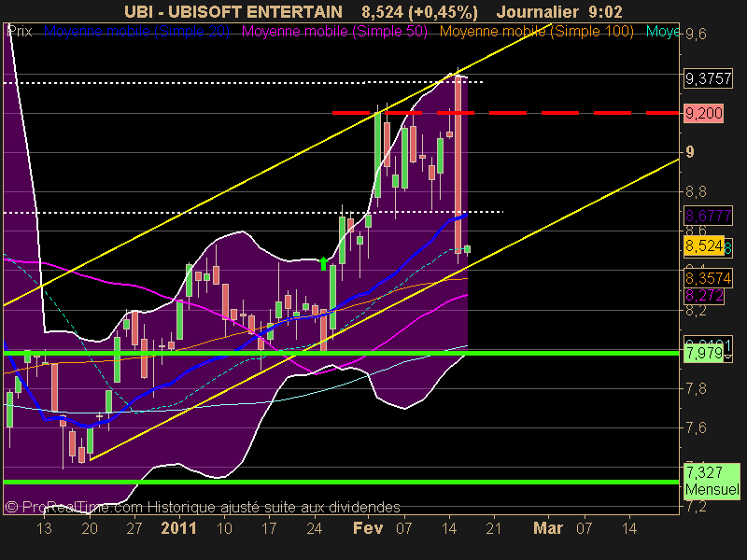Viewport: 747px width, 560px height.
Task: Click the '8,8' price axis value
Action: [696, 192]
